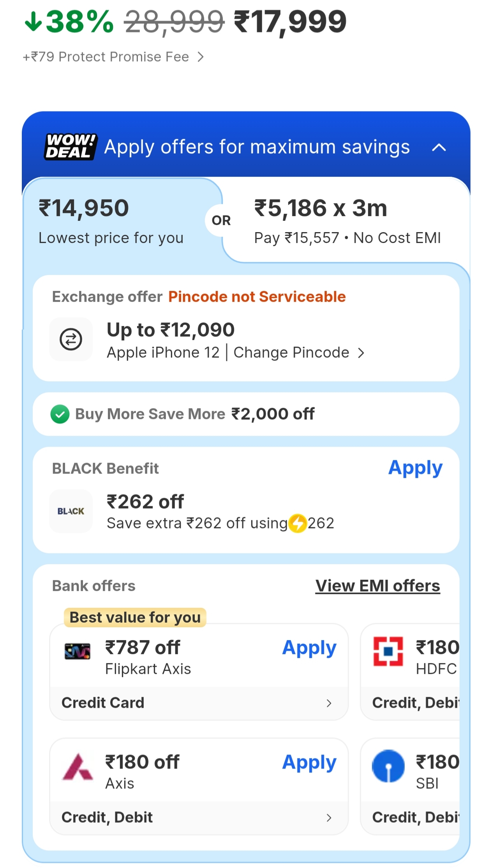Switch to the ₹5,186 x 3m EMI tab
The image size is (492, 868).
click(x=347, y=221)
